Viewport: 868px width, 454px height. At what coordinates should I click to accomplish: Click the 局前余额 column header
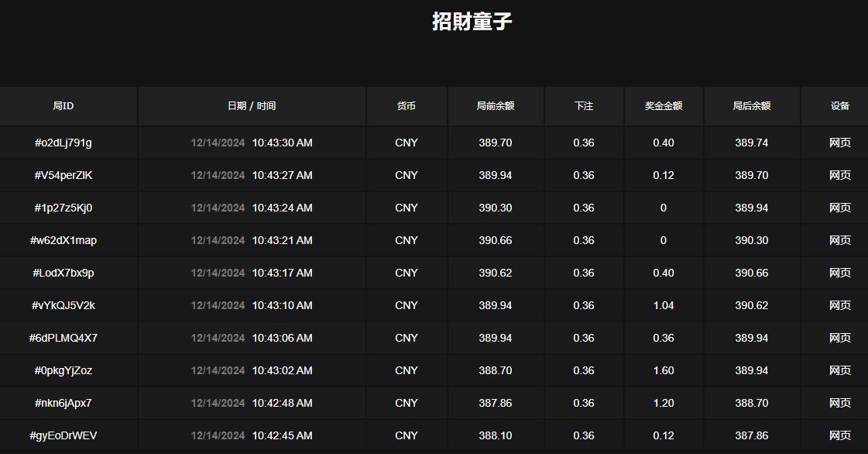496,106
